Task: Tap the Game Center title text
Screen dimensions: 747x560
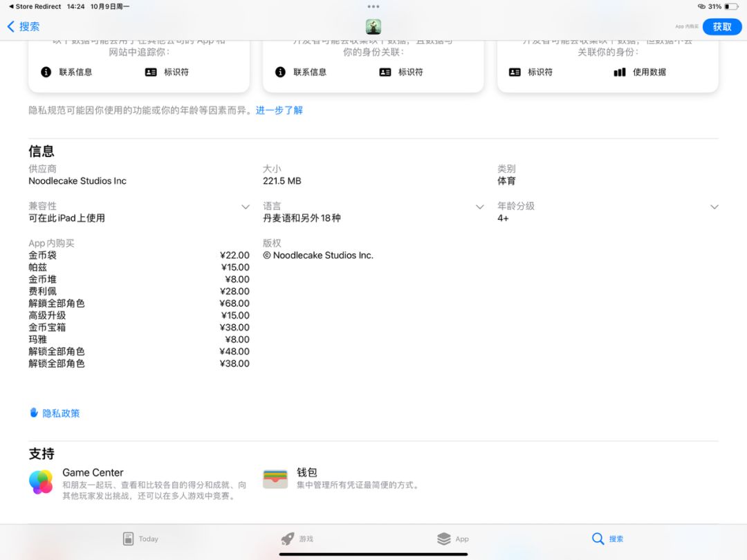Action: click(x=93, y=472)
